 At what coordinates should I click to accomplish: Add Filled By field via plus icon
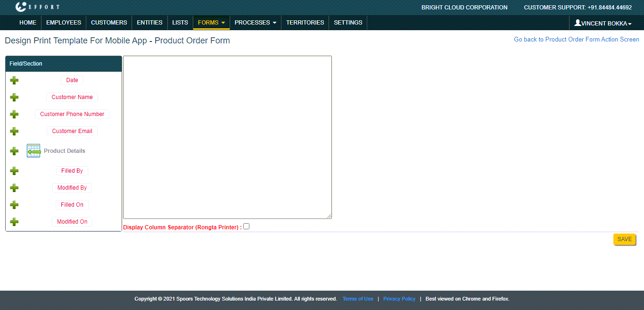pos(14,171)
